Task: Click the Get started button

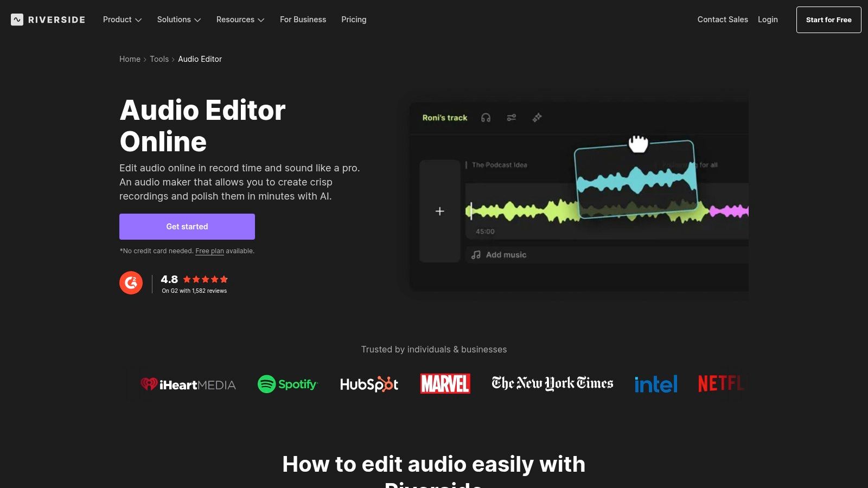Action: [x=187, y=227]
